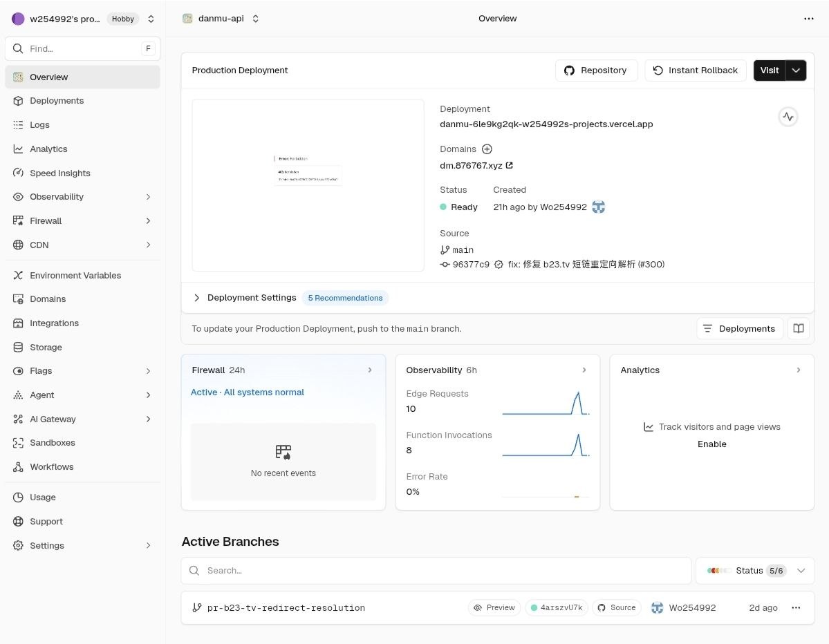
Task: Open Preview for pr-b23-tv branch
Action: click(x=494, y=607)
